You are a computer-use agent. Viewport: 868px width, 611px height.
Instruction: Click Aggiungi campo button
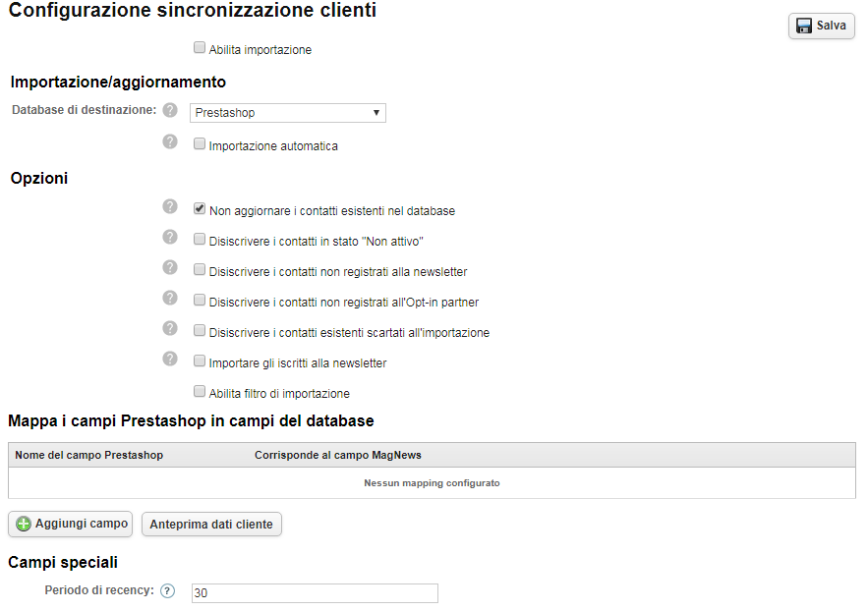pyautogui.click(x=71, y=525)
